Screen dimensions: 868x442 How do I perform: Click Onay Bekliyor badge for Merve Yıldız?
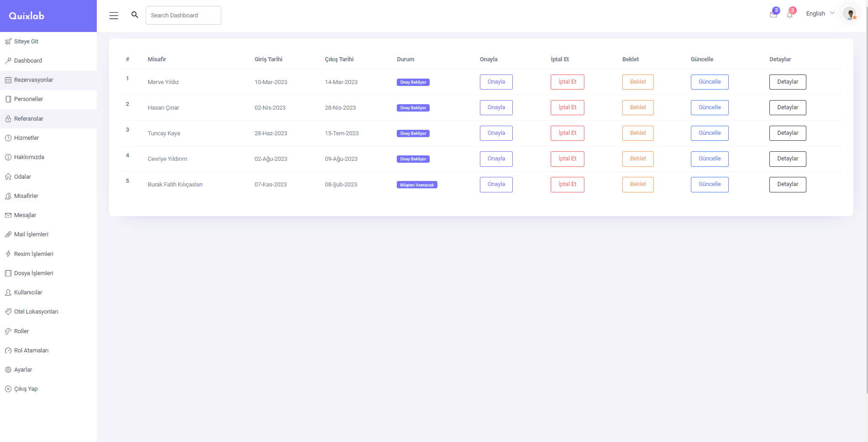(413, 82)
